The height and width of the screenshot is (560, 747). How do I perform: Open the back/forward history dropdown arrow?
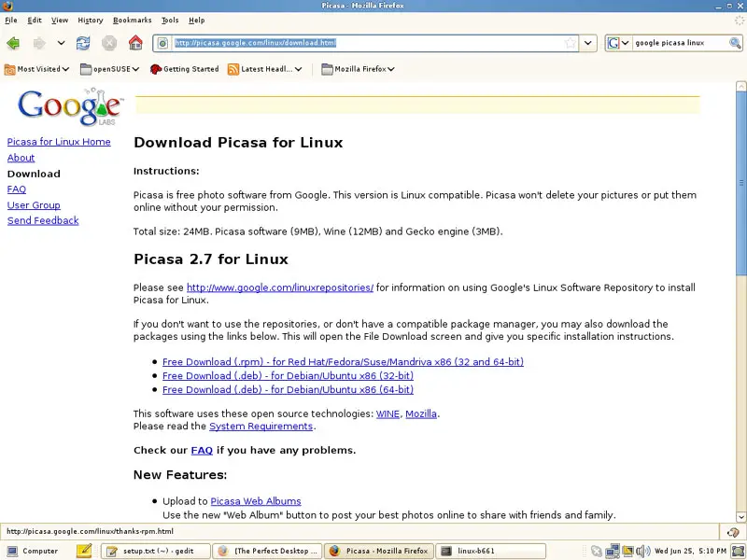61,43
